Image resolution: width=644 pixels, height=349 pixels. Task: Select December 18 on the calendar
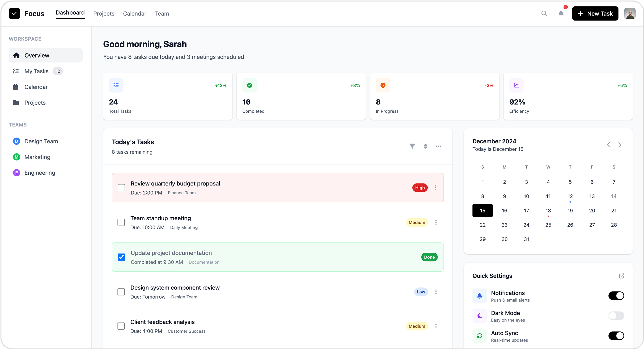pos(548,211)
